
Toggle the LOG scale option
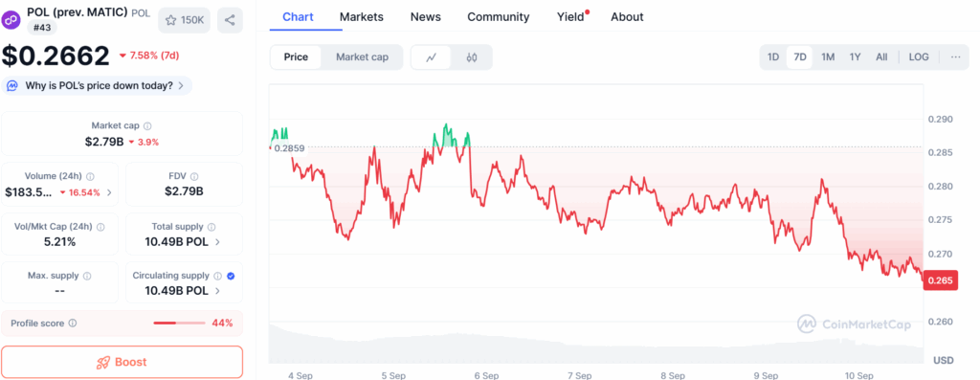click(919, 56)
